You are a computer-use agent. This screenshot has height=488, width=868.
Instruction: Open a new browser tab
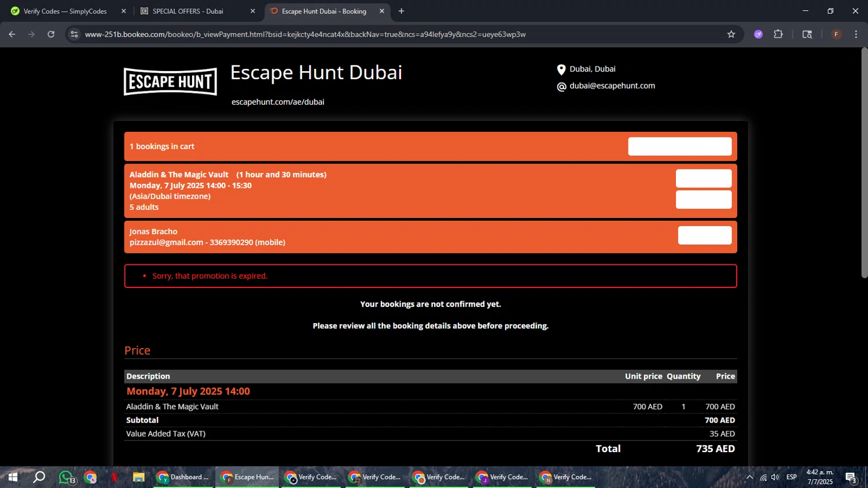coord(401,11)
